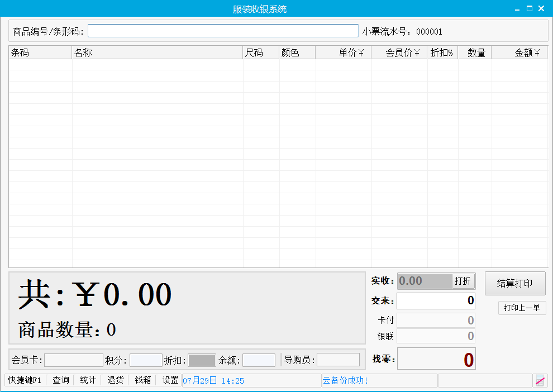The width and height of the screenshot is (553, 392).
Task: Click the 打折 discount button
Action: point(463,281)
